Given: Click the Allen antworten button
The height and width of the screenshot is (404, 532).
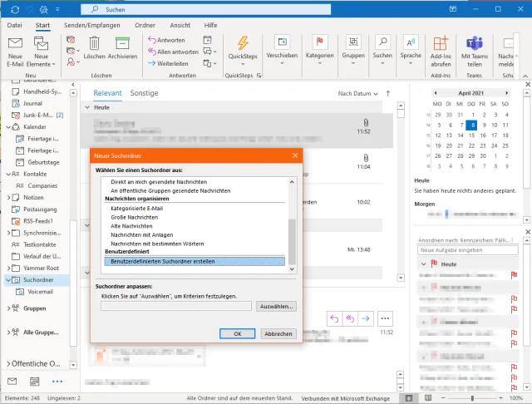Looking at the screenshot, I should (x=172, y=51).
